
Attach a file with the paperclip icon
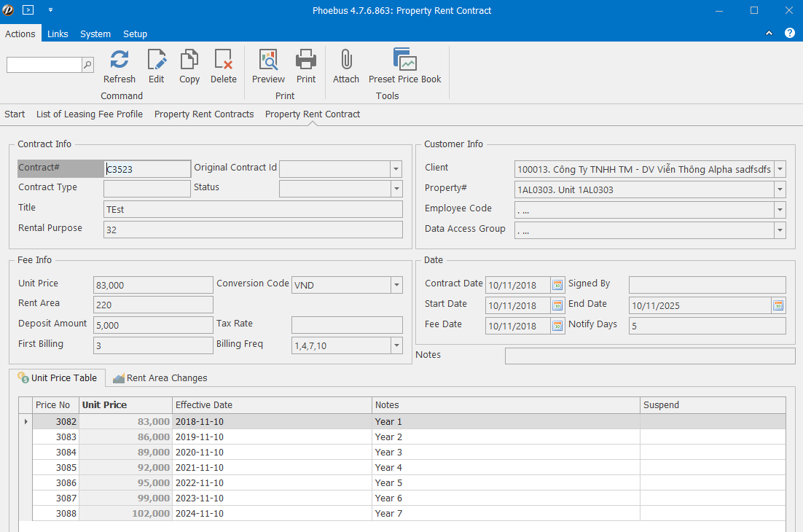[x=346, y=60]
